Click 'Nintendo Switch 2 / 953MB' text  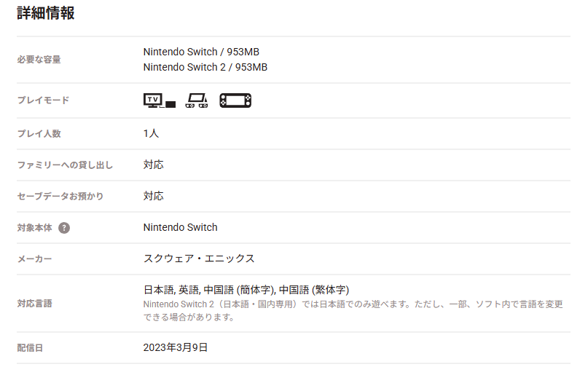(x=205, y=67)
